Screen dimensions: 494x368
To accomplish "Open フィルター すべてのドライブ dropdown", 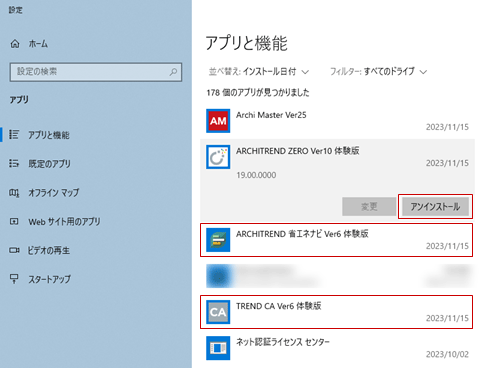I will [378, 71].
